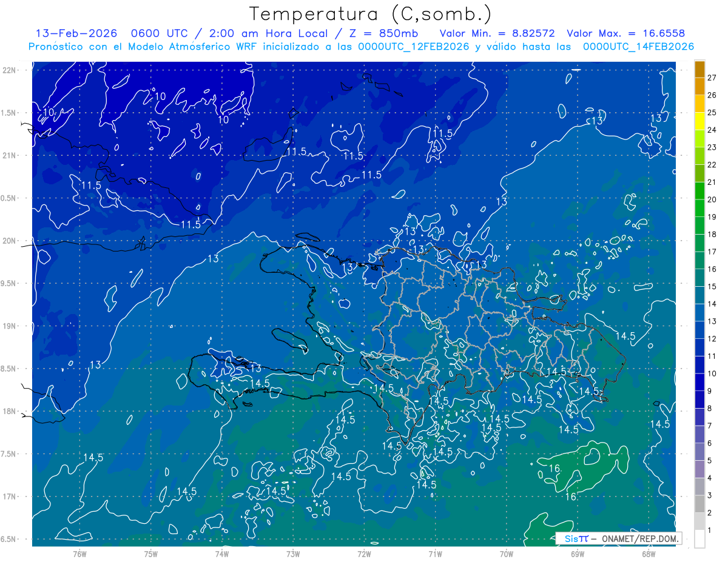Click the darkest blue band between 9 and 10 on the scale
Viewport: 728px width, 562px height.
(699, 383)
